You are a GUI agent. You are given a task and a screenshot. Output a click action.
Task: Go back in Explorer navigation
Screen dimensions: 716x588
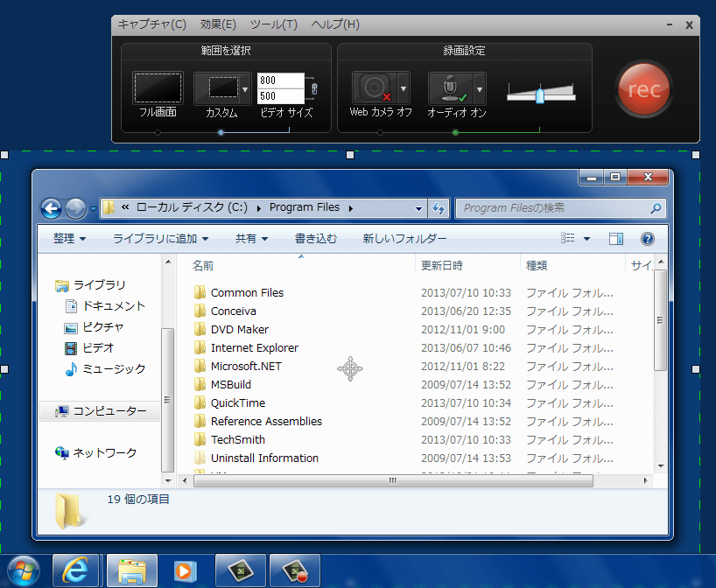tap(51, 208)
